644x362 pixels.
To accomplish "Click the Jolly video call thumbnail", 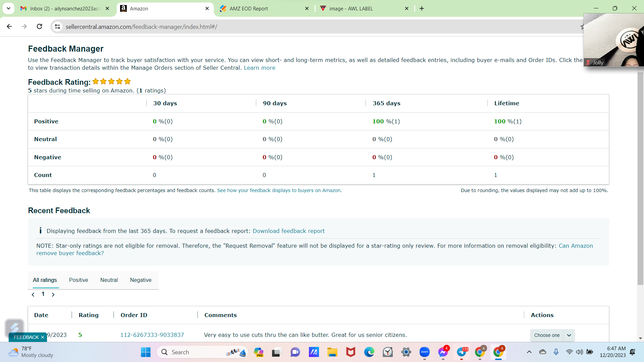I will pyautogui.click(x=613, y=40).
